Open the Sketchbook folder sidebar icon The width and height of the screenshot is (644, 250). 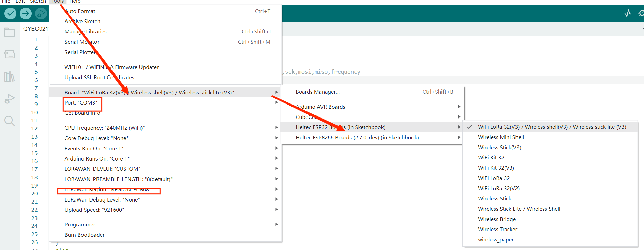(x=10, y=32)
